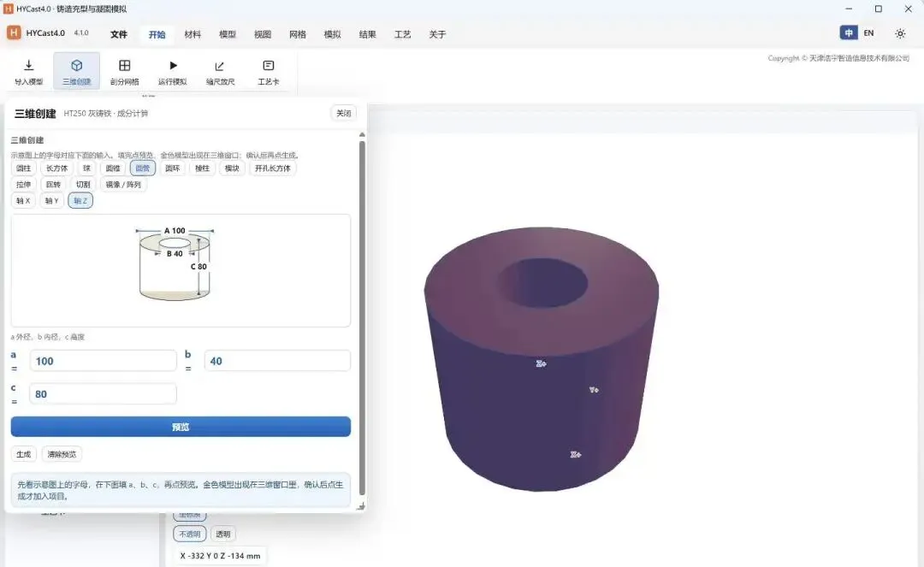924x567 pixels.
Task: Click the 导入模型 import icon
Action: 28,65
